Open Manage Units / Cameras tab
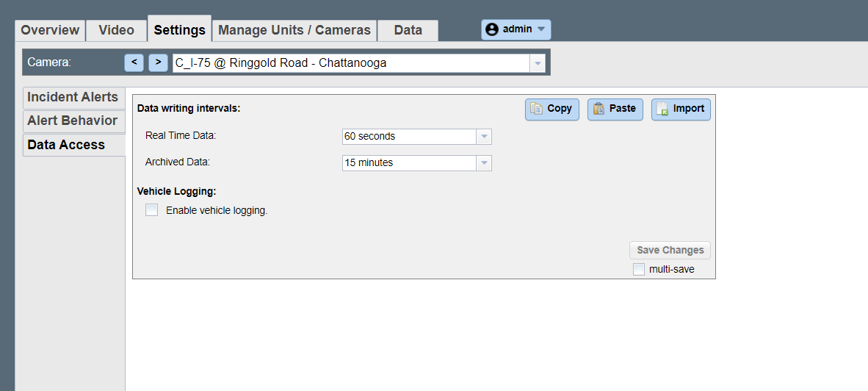The height and width of the screenshot is (391, 868). point(294,30)
